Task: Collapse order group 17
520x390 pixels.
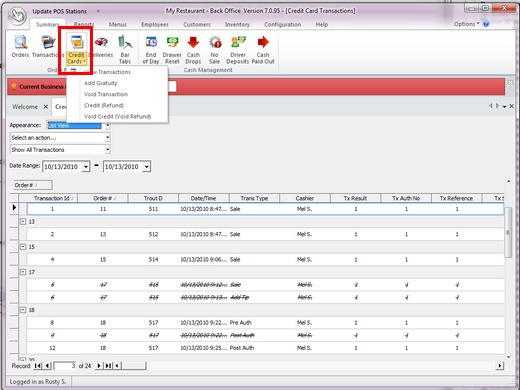Action: click(x=23, y=272)
